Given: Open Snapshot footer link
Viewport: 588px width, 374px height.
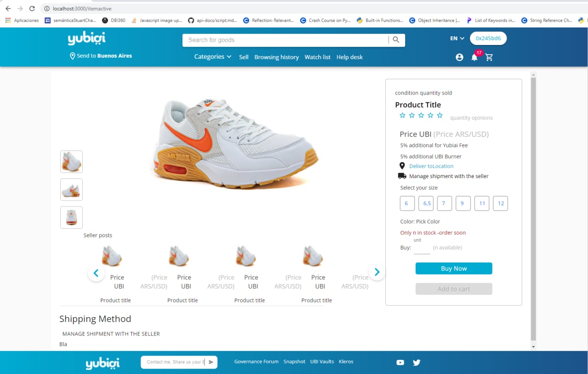Looking at the screenshot, I should (294, 362).
